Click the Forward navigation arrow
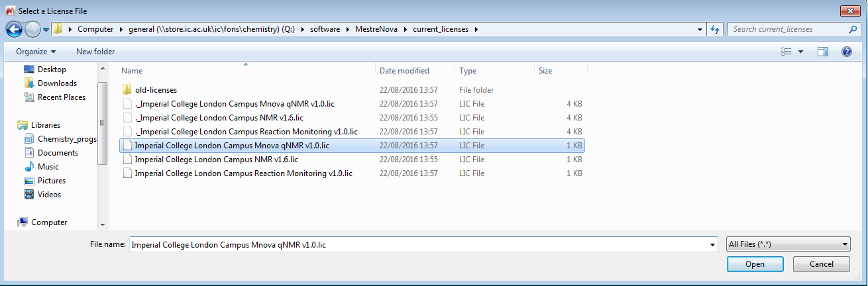The height and width of the screenshot is (286, 868). [32, 29]
